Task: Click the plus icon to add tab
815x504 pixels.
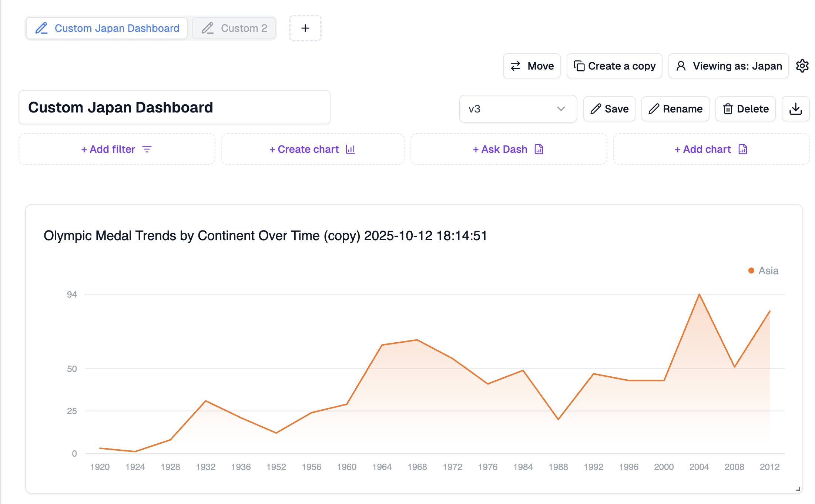Action: tap(305, 28)
